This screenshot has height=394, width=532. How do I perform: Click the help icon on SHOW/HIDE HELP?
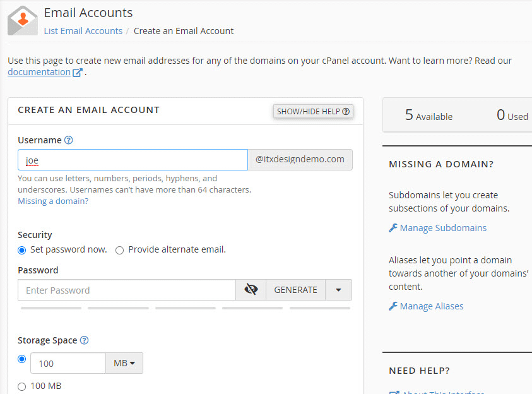tap(346, 111)
